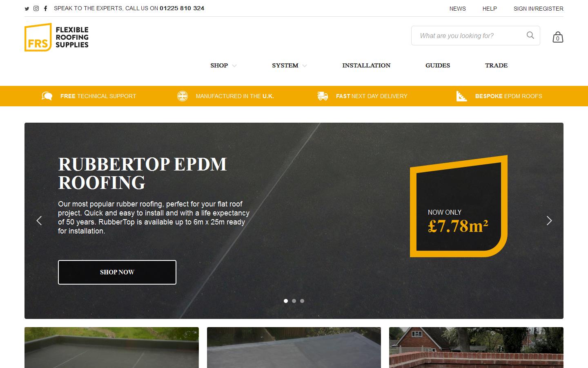
Task: Open the Guides menu item
Action: pos(438,65)
